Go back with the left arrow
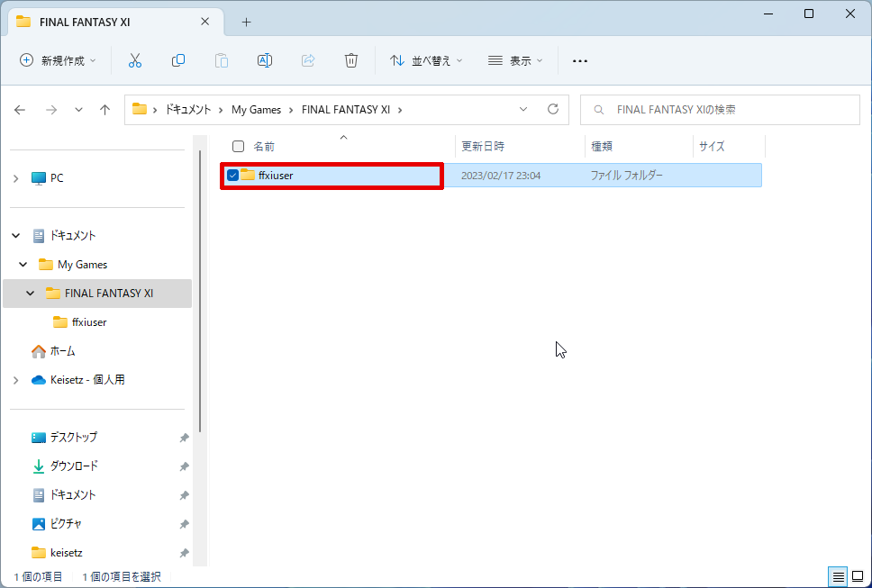This screenshot has height=588, width=872. point(20,110)
